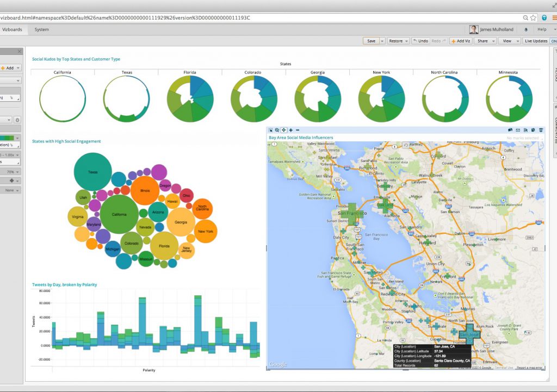557x392 pixels.
Task: Select the pointer tool in map toolbar
Action: (270, 130)
